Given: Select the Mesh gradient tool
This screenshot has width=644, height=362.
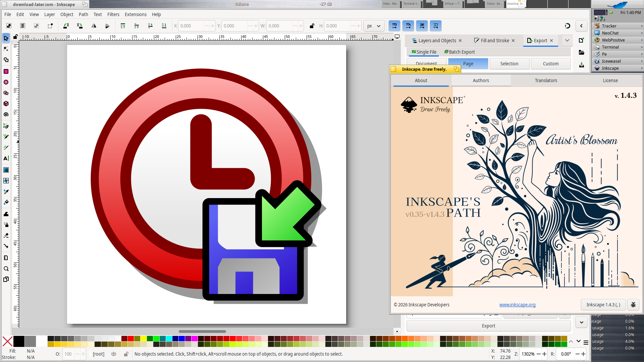Looking at the screenshot, I should 6,181.
